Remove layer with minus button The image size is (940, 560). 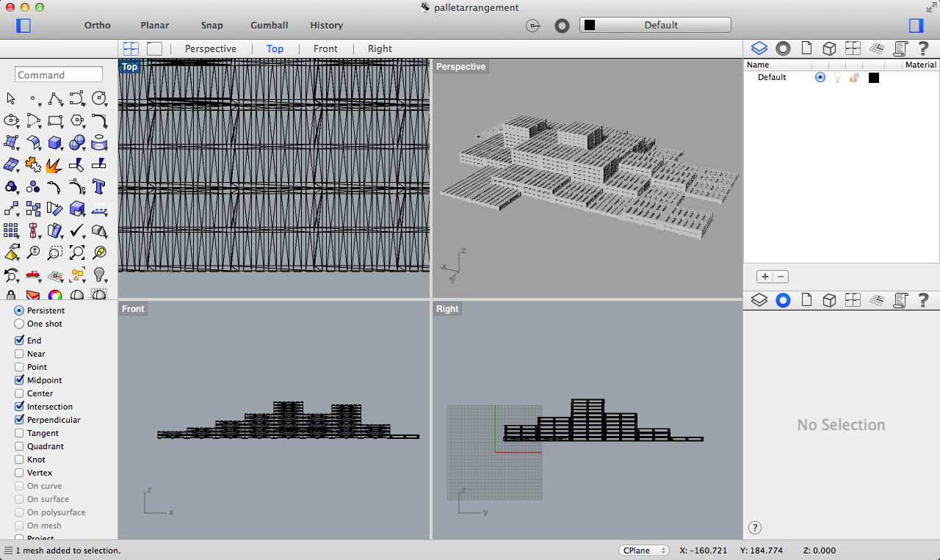(x=781, y=277)
